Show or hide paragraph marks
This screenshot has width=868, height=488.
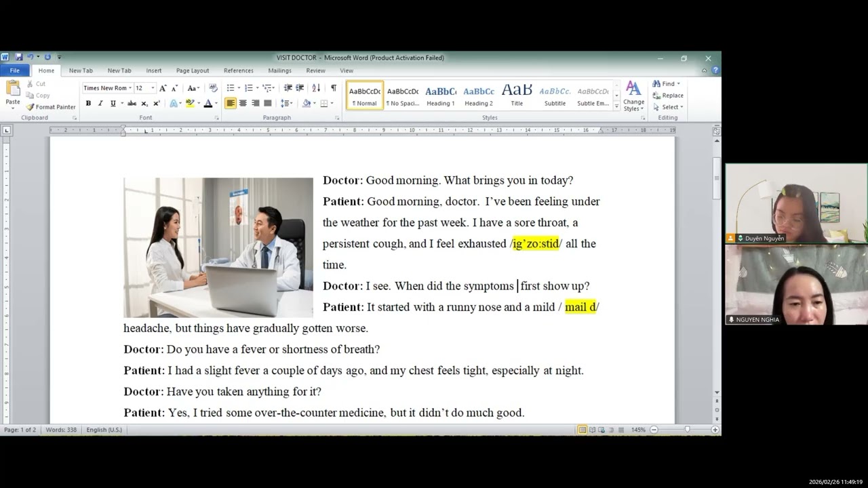pyautogui.click(x=333, y=88)
